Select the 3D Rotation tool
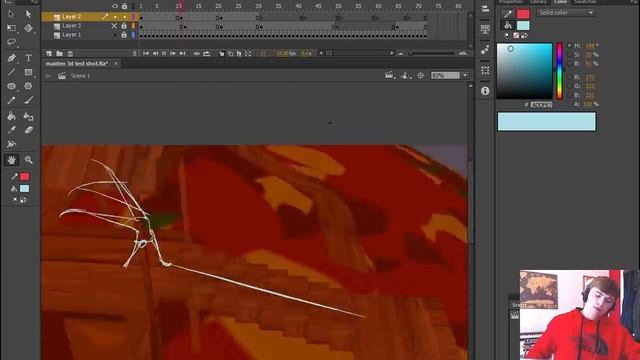640x360 pixels. pos(28,28)
